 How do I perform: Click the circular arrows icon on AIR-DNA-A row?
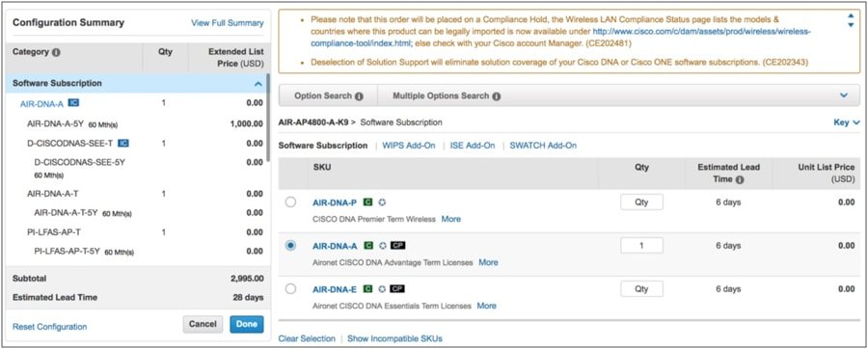tap(383, 246)
